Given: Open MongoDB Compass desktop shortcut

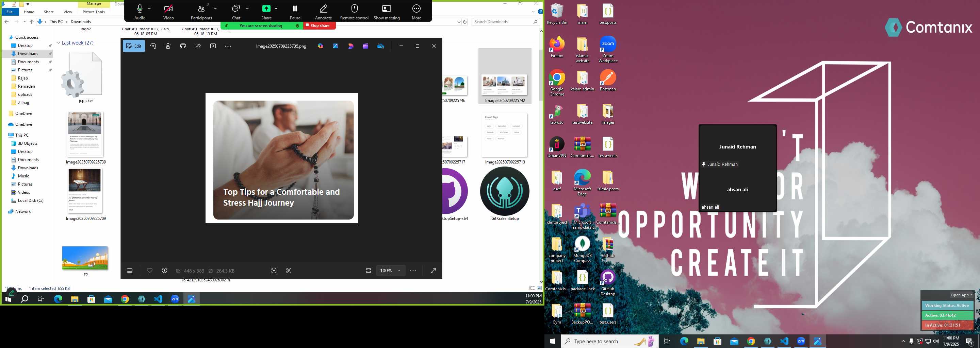Looking at the screenshot, I should pos(582,249).
